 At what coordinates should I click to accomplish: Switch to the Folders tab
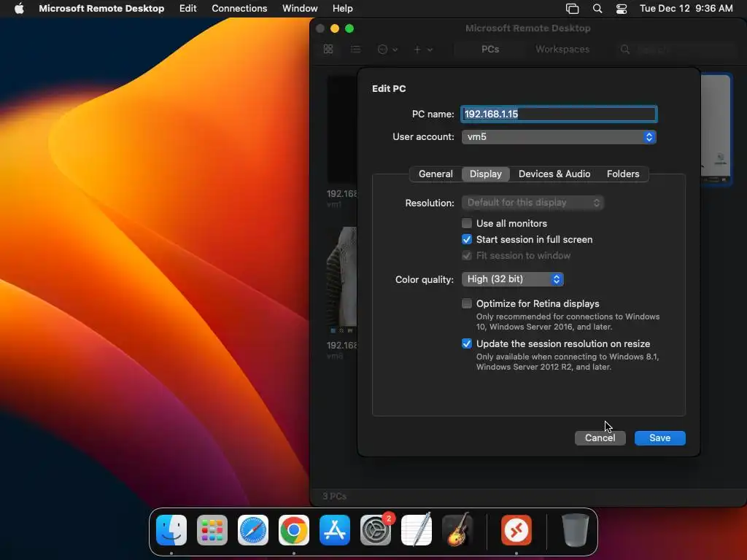point(623,174)
